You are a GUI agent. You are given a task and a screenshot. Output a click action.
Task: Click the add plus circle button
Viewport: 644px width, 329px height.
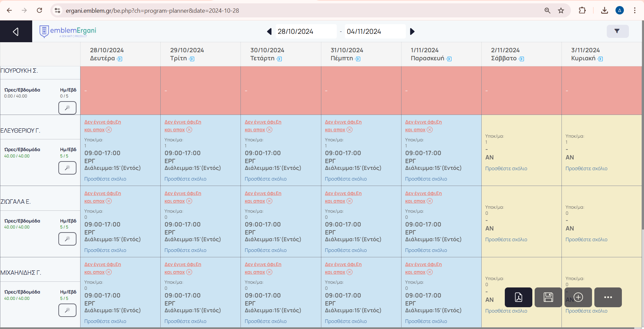[578, 297]
